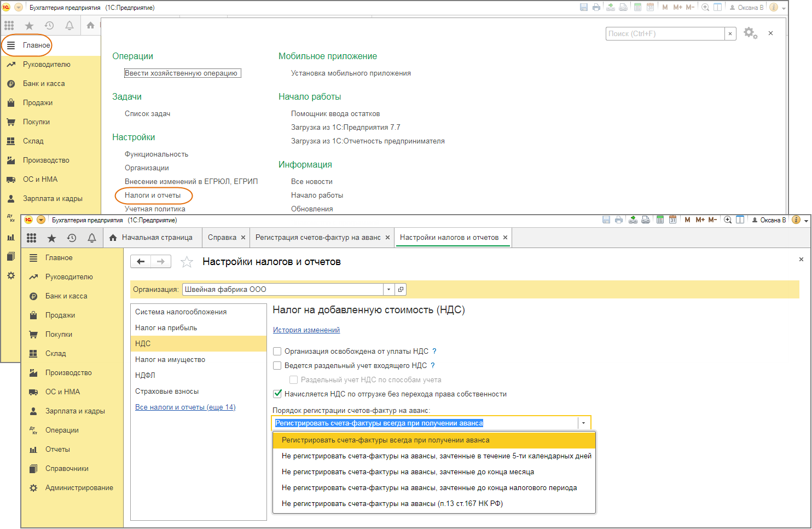Choose option п.13 ст.167 НК РФ
The height and width of the screenshot is (529, 812).
pos(434,504)
